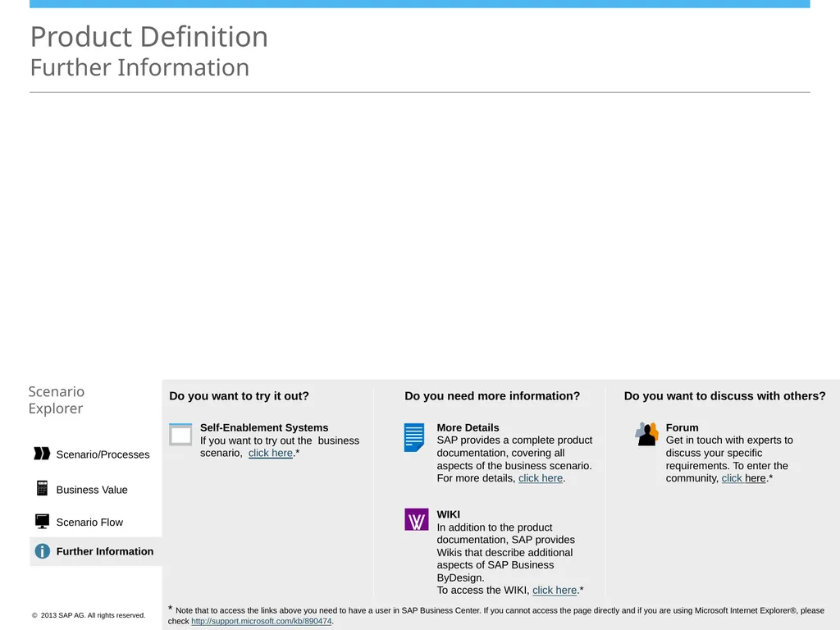Open the support.microsoft.com/kb/890474 link
The image size is (840, 630).
pos(262,622)
